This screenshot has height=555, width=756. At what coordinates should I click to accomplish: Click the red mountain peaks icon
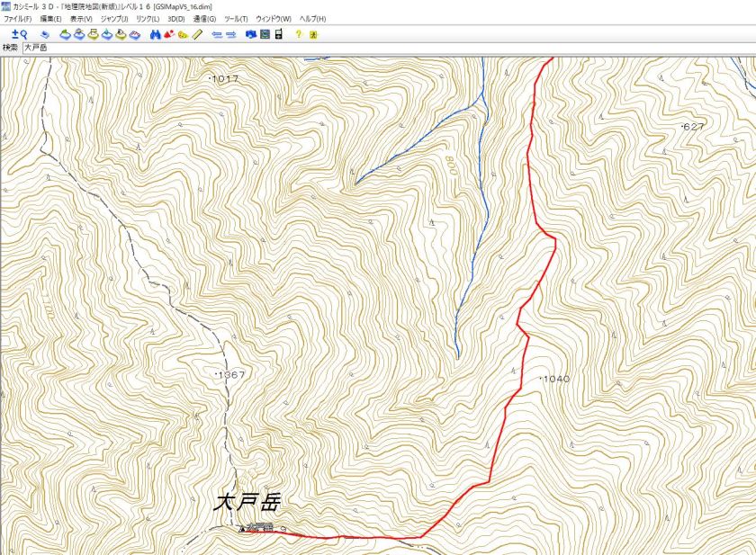[169, 34]
